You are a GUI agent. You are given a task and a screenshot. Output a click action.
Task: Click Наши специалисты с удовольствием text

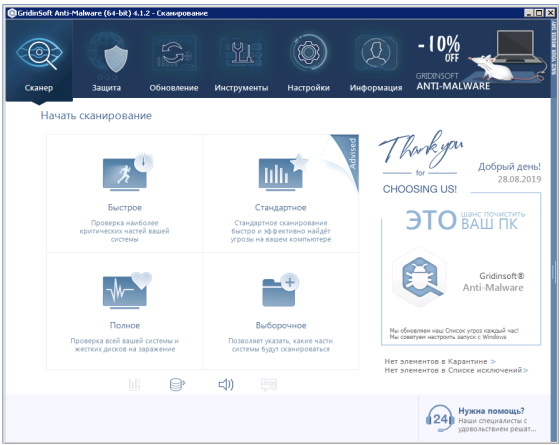(497, 425)
